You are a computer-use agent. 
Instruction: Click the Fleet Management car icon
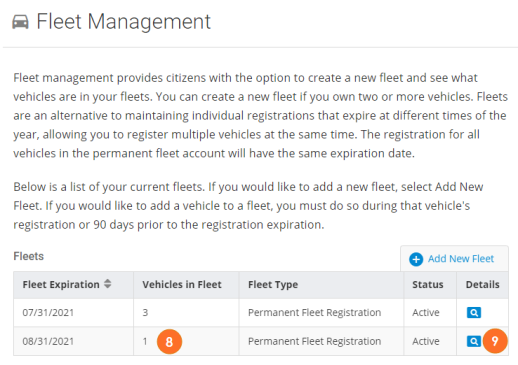click(20, 22)
